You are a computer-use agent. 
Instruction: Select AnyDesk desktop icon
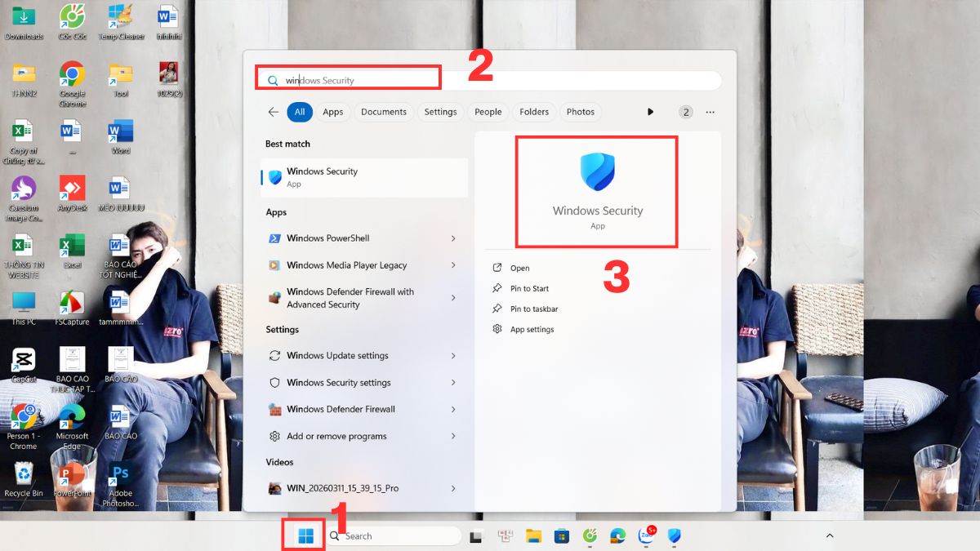72,193
